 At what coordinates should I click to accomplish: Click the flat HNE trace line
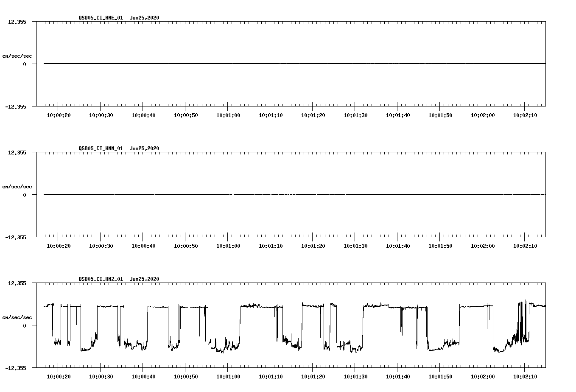pos(294,64)
